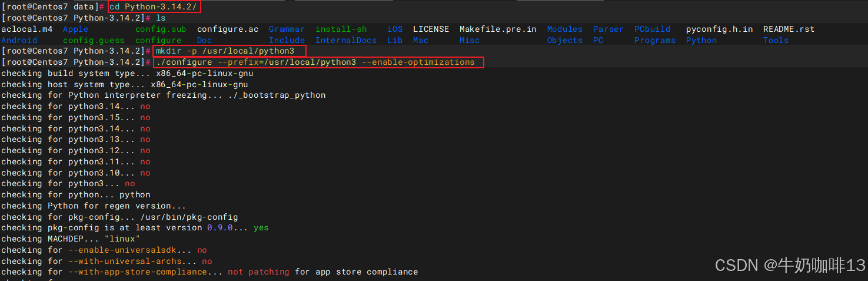Select the 'checking for python3.15... no' line
The height and width of the screenshot is (281, 868).
click(x=76, y=117)
